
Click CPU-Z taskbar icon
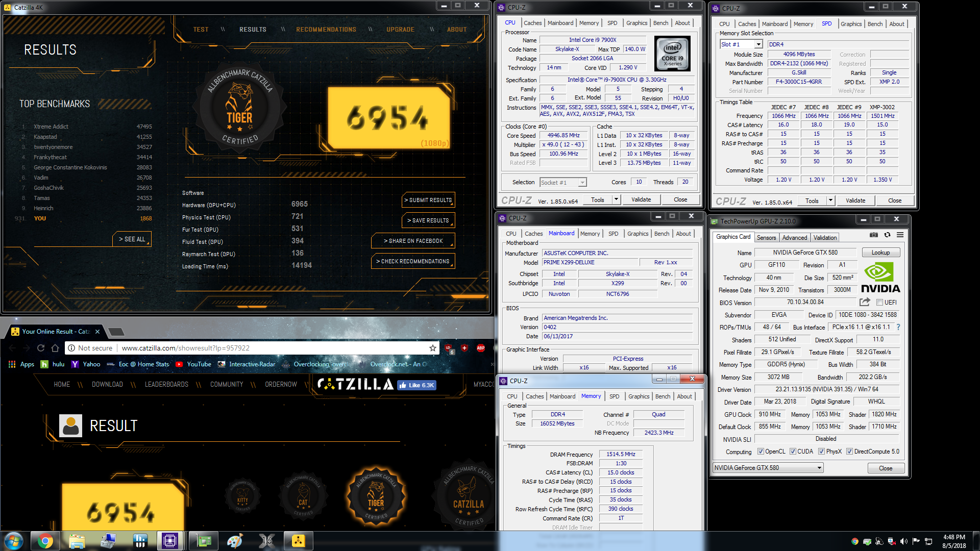tap(169, 541)
